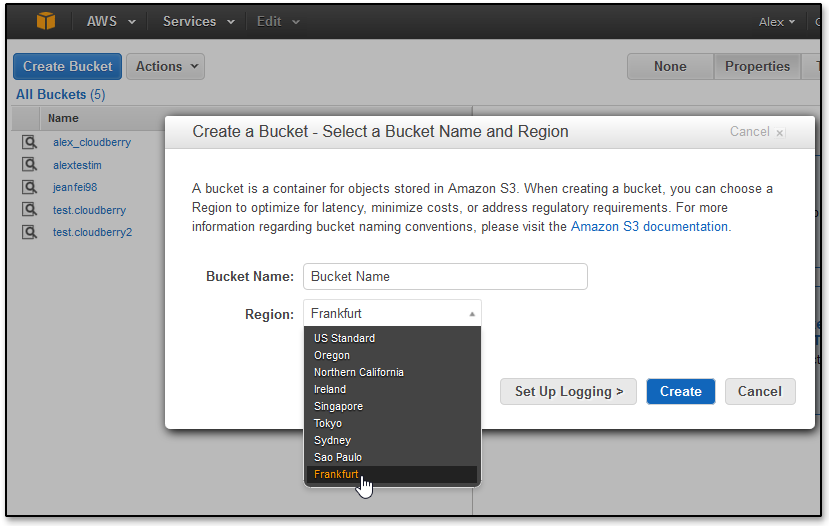Select Ireland from the region list

point(330,389)
